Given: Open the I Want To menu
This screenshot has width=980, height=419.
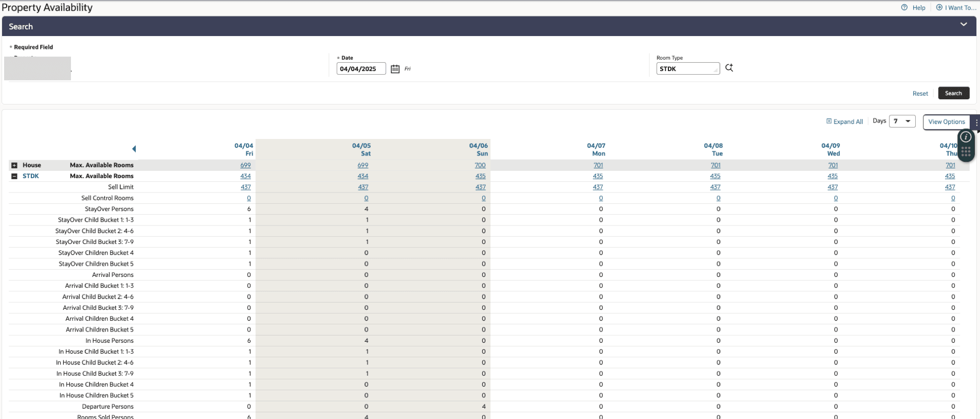Looking at the screenshot, I should click(x=956, y=8).
